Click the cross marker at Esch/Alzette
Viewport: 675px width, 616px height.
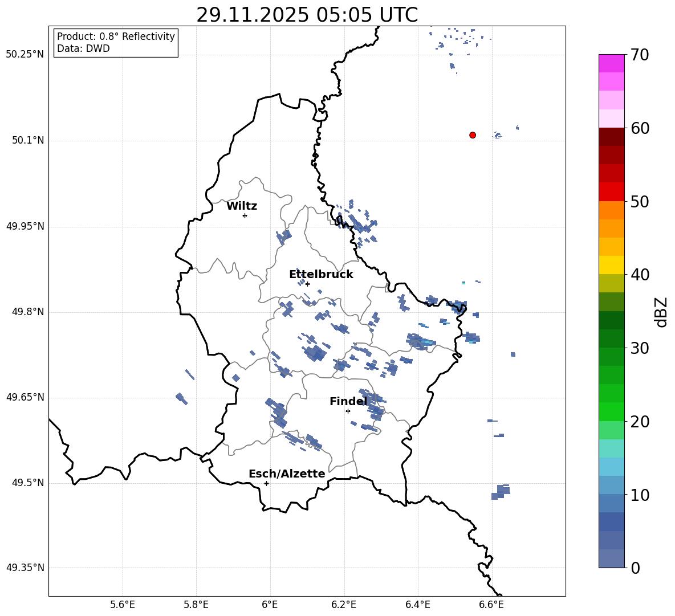(266, 483)
